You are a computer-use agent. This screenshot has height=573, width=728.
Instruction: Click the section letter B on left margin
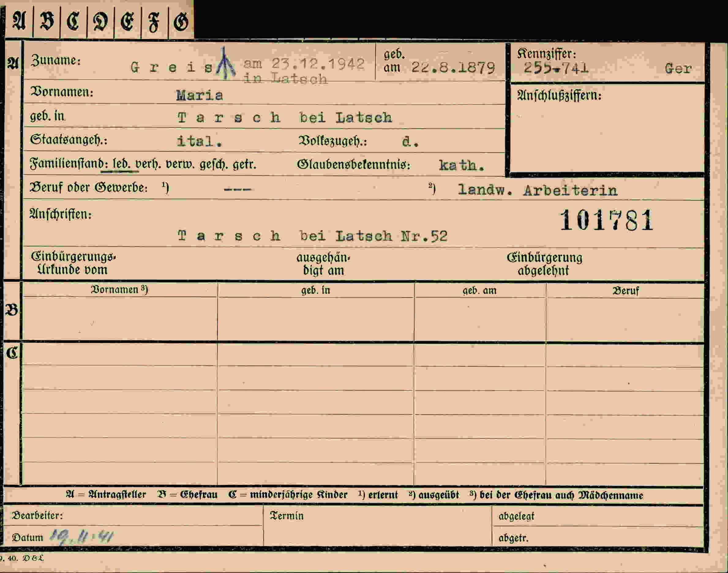click(x=12, y=310)
